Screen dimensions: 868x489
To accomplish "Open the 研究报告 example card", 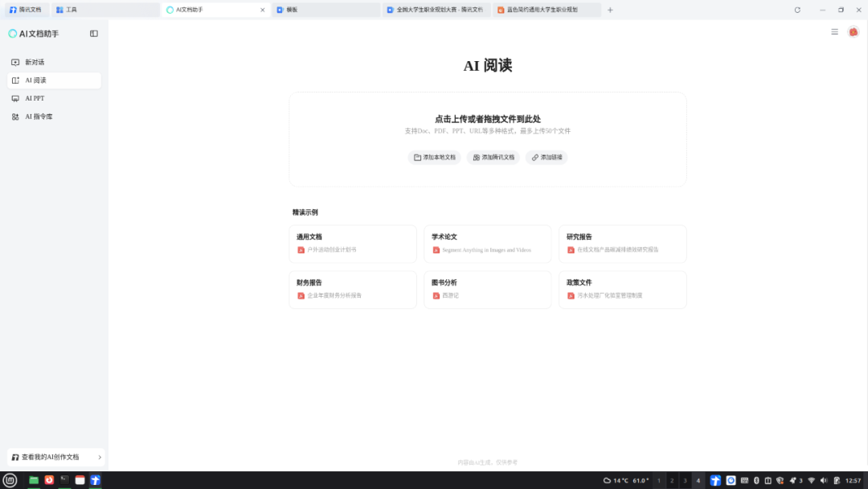I will tap(623, 244).
